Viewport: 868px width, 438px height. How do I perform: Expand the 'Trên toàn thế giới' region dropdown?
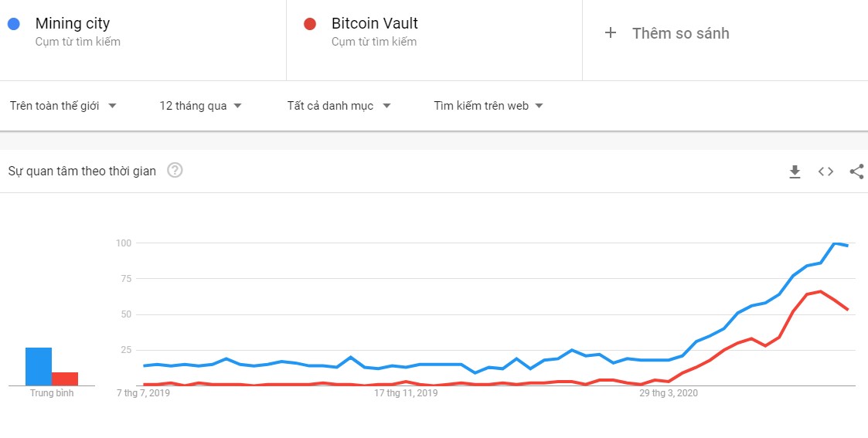click(63, 106)
